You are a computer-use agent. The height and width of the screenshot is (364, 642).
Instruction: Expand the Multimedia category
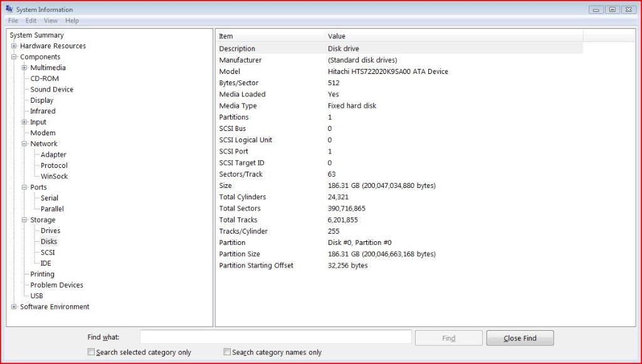coord(24,68)
